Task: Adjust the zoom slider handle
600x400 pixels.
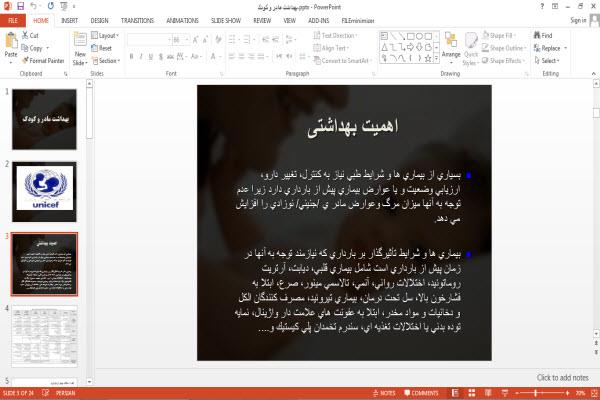Action: (x=536, y=393)
